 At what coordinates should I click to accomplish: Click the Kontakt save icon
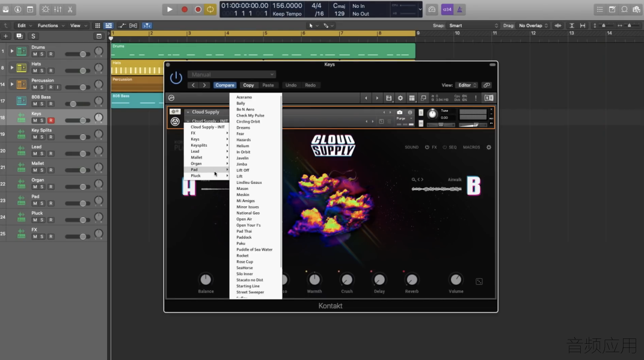pyautogui.click(x=388, y=98)
